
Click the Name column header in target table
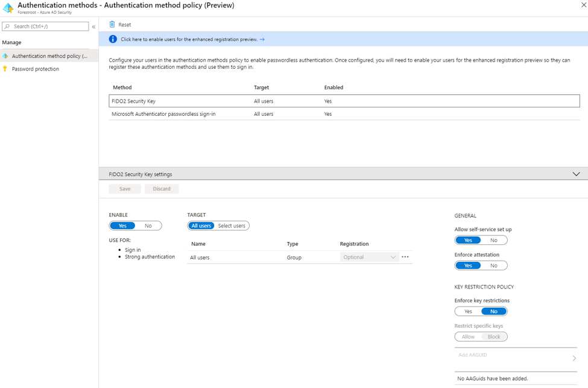(198, 244)
